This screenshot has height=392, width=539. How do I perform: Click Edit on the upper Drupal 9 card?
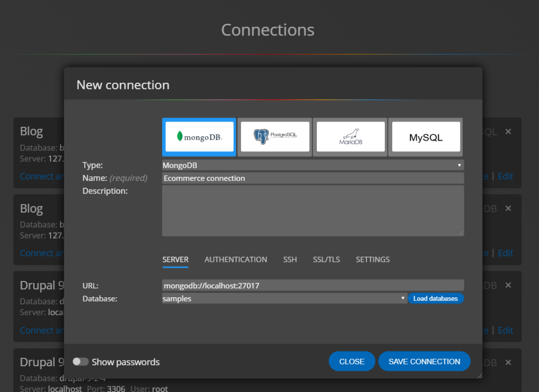click(505, 330)
